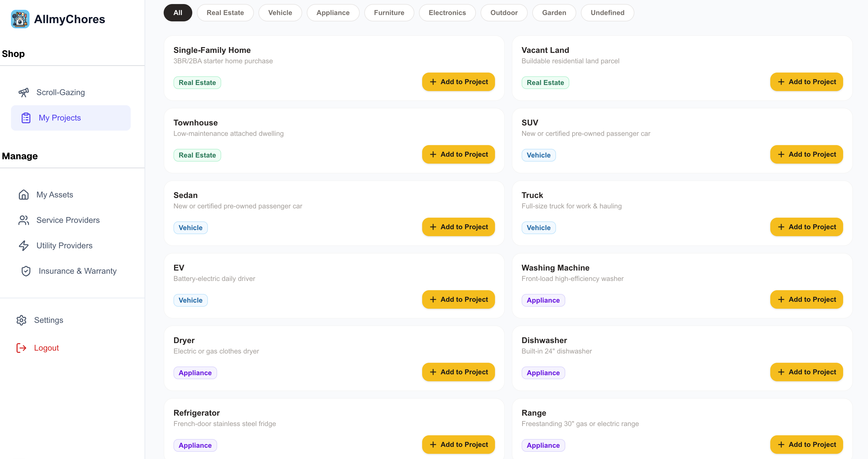Click 'Battery-electric daily driver' description

tap(214, 279)
